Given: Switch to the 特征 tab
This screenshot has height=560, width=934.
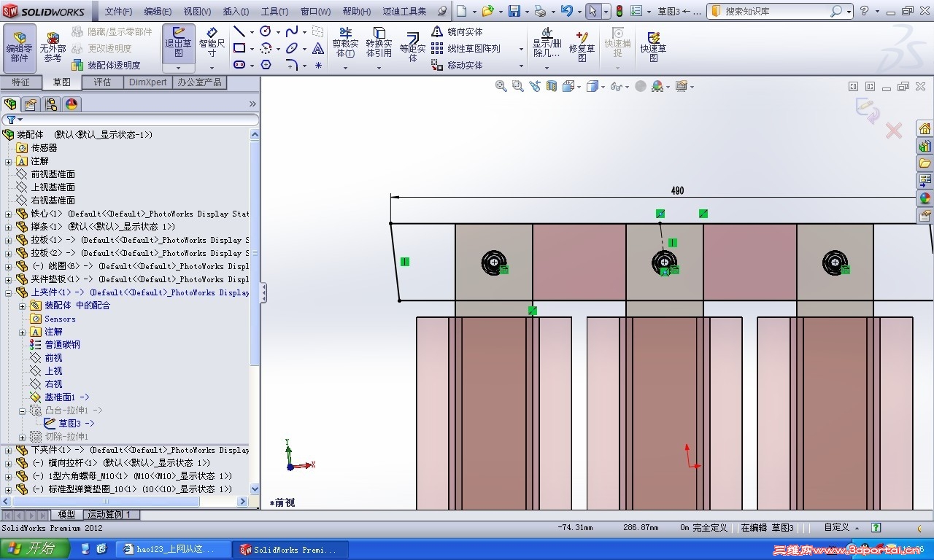Looking at the screenshot, I should click(20, 82).
